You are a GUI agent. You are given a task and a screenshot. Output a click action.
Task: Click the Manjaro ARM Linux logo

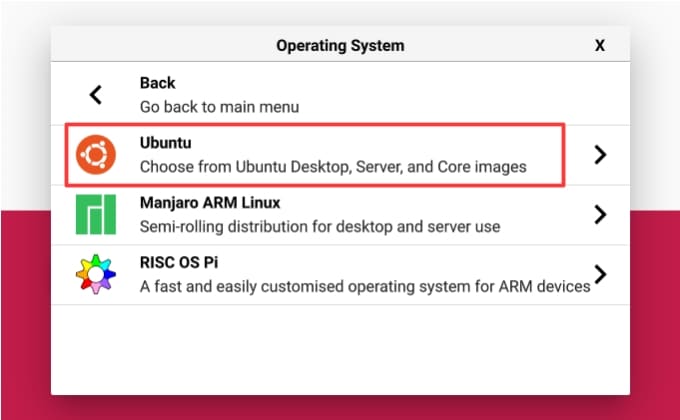point(96,214)
